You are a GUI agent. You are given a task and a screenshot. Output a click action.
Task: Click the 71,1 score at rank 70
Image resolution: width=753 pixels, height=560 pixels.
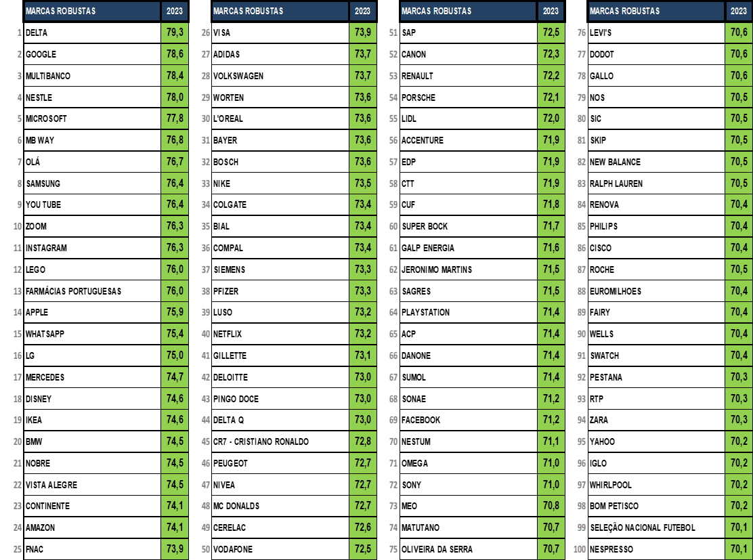(551, 441)
